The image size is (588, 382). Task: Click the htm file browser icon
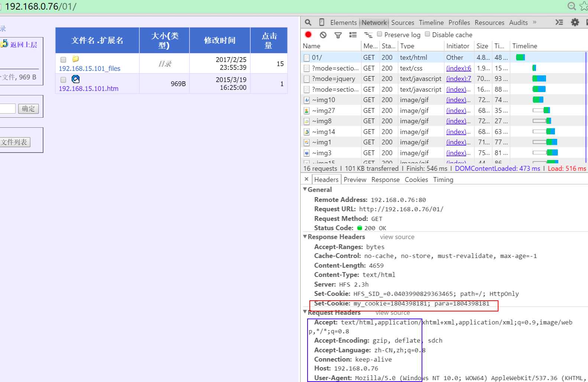point(75,79)
